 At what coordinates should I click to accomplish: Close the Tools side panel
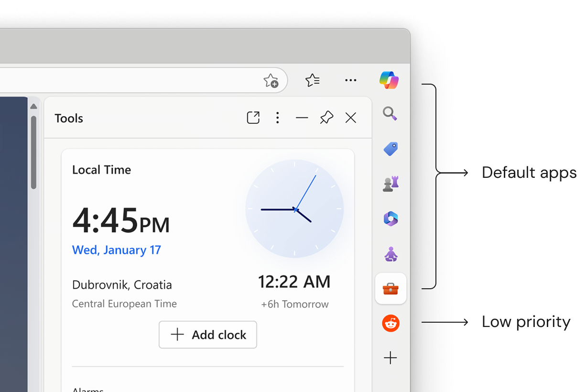[351, 118]
